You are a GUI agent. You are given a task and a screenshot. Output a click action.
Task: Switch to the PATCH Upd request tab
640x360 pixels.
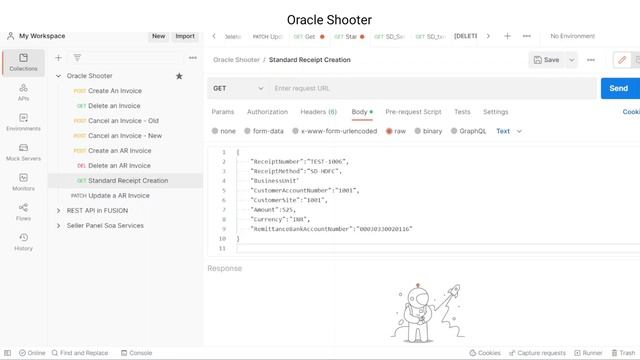pos(267,36)
